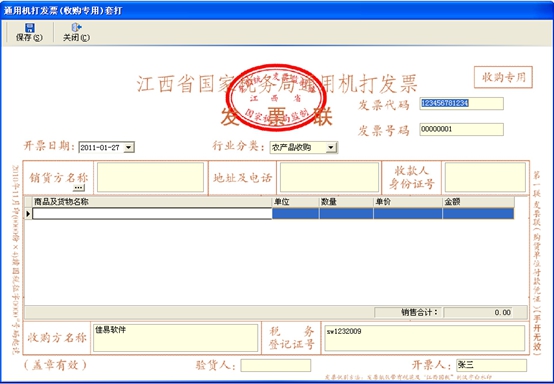Click the 单价 column header
This screenshot has height=384, width=554.
[x=408, y=202]
